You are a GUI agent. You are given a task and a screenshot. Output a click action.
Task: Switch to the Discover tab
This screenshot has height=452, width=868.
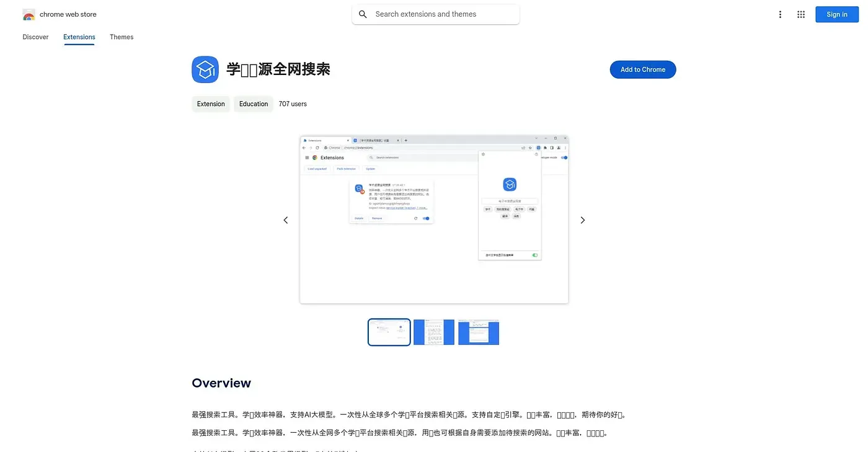[x=35, y=37]
